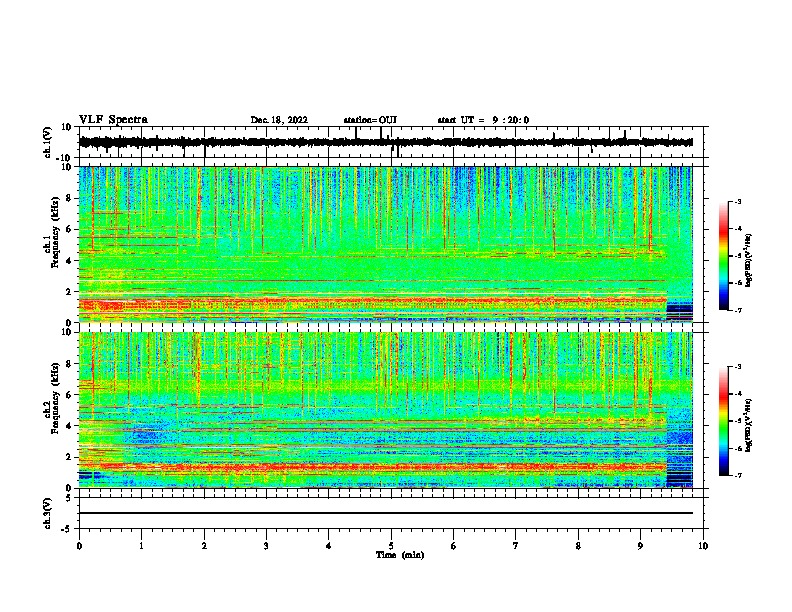Click the ch.1 voltage waveform trace
Image resolution: width=792 pixels, height=612 pixels.
click(x=385, y=142)
